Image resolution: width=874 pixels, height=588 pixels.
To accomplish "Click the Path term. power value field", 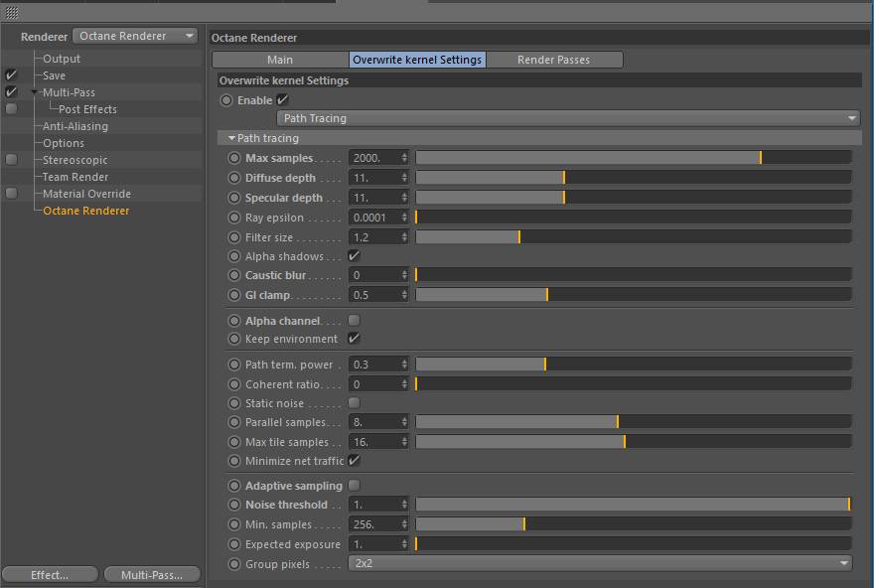I will pos(374,364).
